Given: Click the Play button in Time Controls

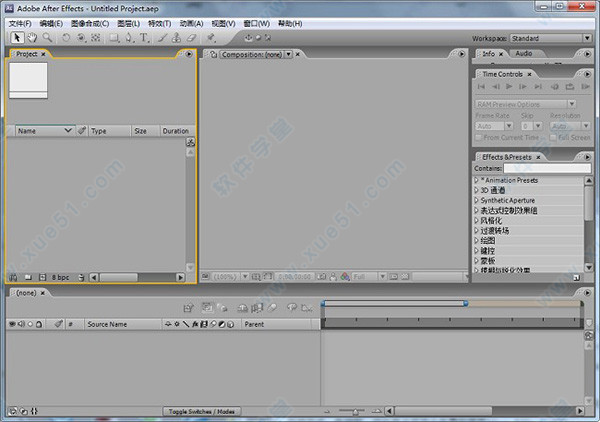Looking at the screenshot, I should click(x=509, y=86).
